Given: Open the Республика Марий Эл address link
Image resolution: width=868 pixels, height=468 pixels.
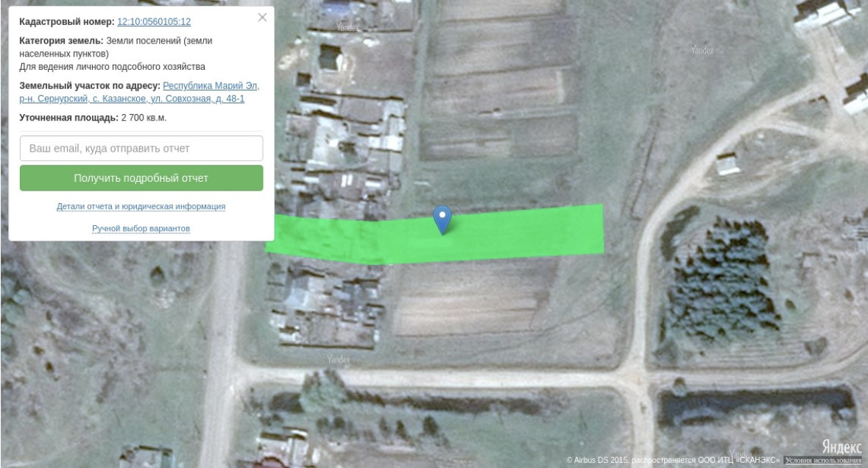Looking at the screenshot, I should [139, 92].
